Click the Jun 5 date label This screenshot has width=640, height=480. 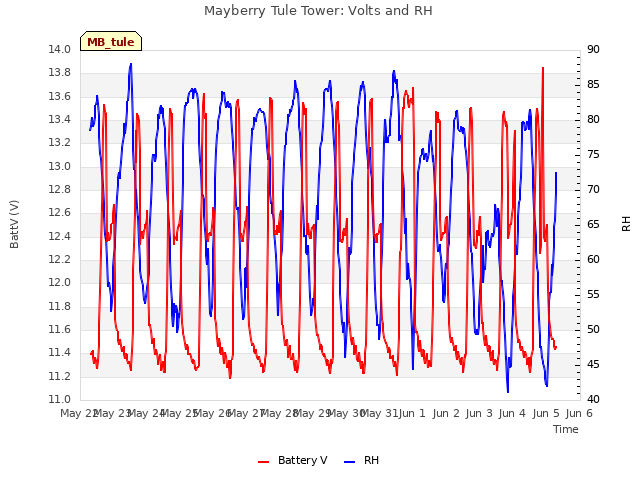(x=546, y=413)
